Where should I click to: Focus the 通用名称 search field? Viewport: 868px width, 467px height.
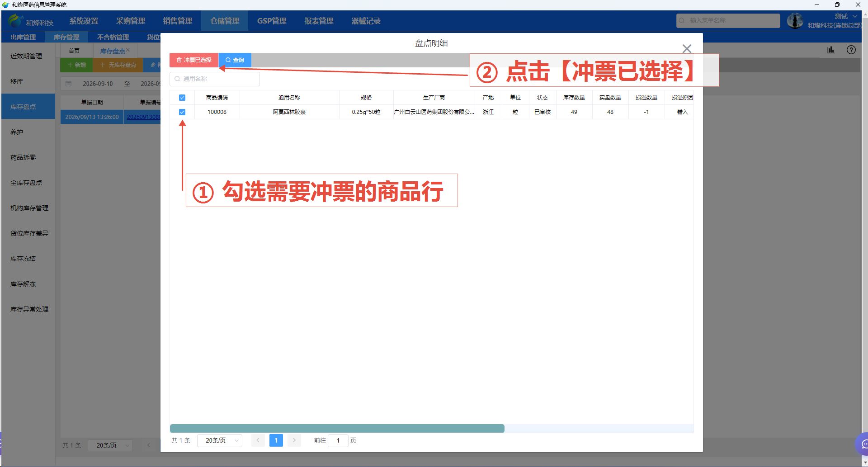coord(215,79)
